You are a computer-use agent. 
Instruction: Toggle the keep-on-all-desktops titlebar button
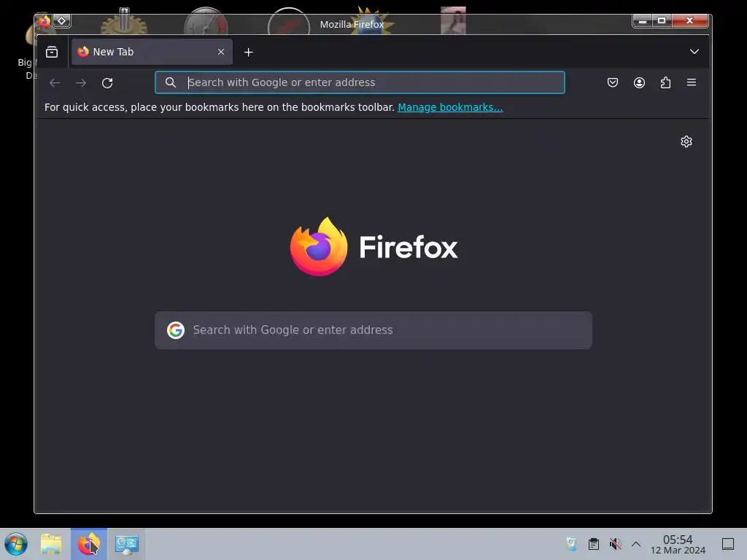[62, 21]
